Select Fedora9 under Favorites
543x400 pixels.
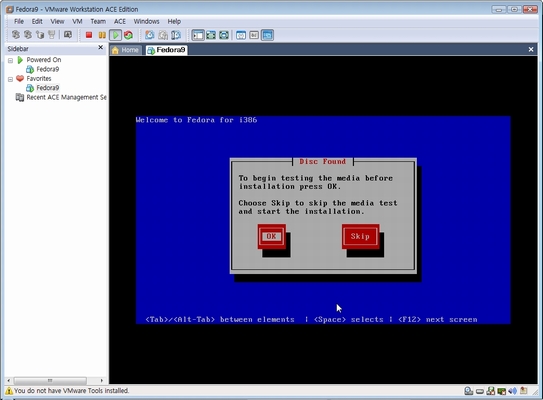47,88
